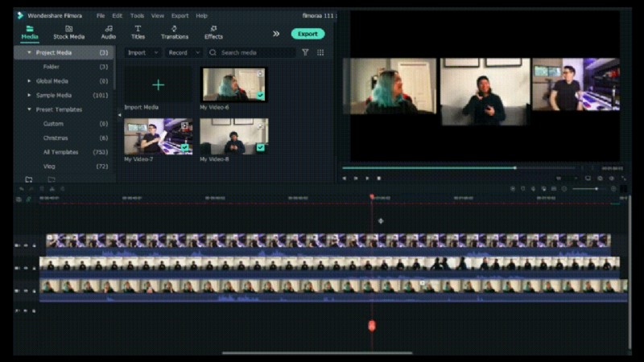The width and height of the screenshot is (644, 362).
Task: Collapse the Preset Templates section
Action: pos(29,109)
